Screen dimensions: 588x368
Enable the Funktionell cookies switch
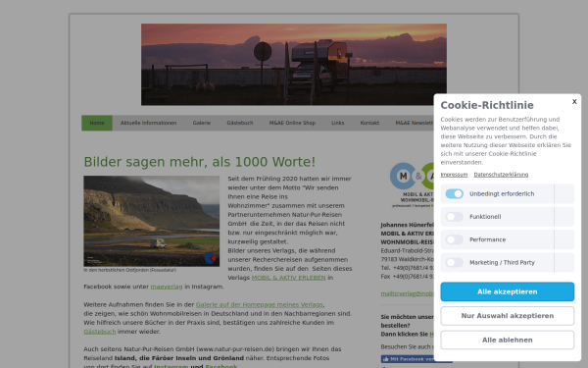pos(454,217)
